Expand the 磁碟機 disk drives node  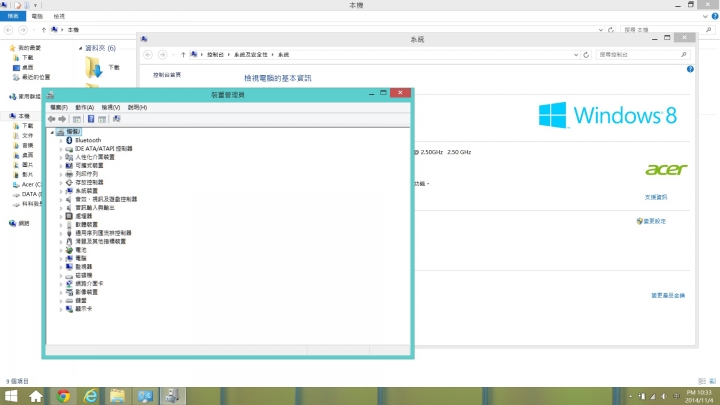point(61,276)
